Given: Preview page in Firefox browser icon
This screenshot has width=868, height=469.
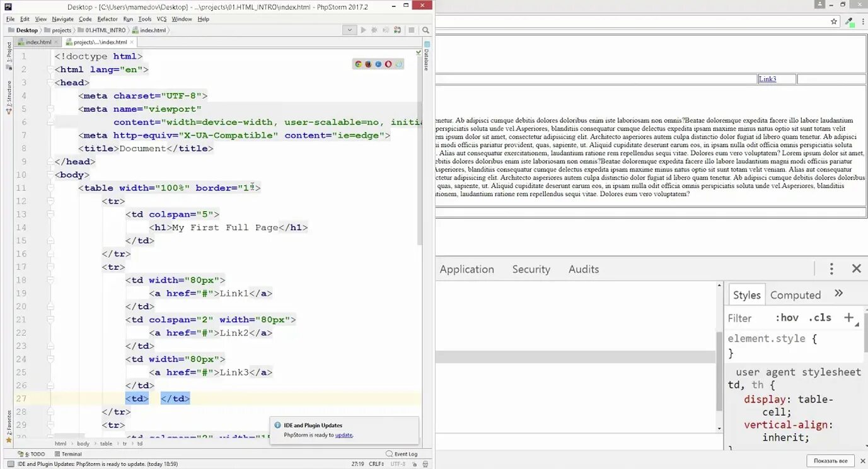Looking at the screenshot, I should [x=368, y=64].
